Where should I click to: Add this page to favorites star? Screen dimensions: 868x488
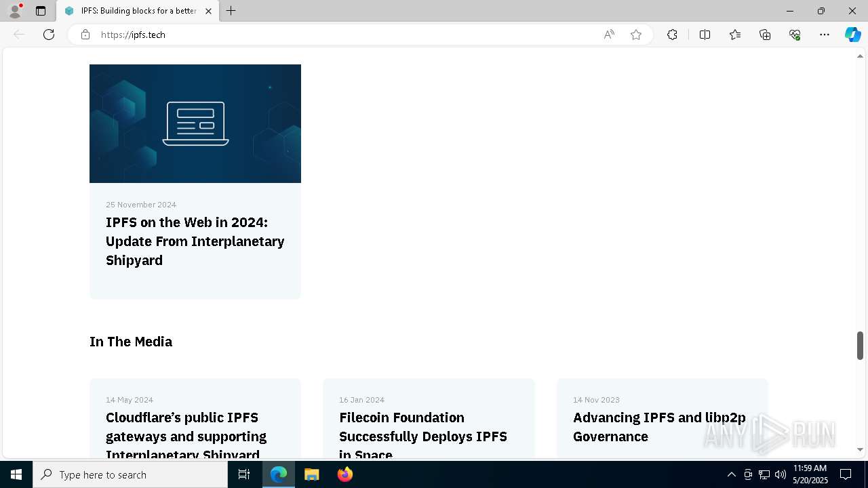tap(636, 35)
